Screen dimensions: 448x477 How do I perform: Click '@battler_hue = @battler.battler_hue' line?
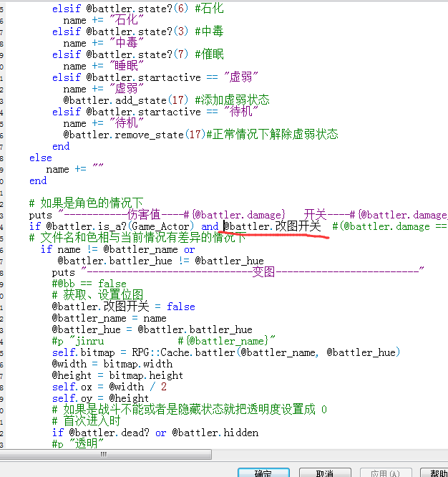[x=152, y=329]
